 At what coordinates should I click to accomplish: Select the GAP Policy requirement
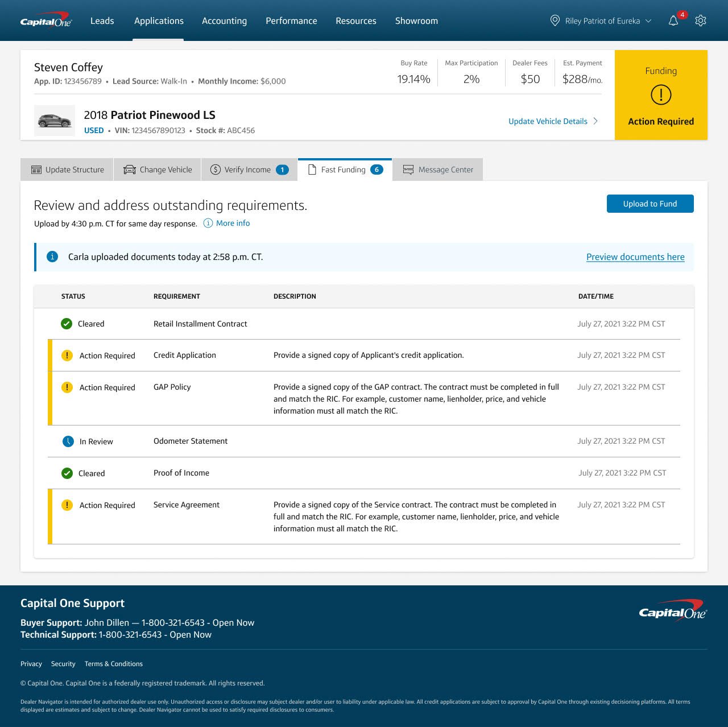[364, 398]
